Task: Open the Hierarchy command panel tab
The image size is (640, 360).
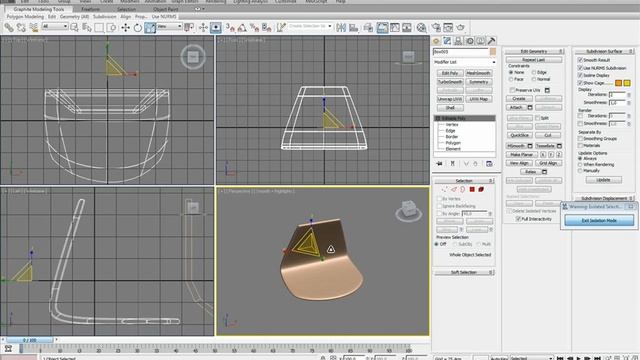Action: coord(458,41)
